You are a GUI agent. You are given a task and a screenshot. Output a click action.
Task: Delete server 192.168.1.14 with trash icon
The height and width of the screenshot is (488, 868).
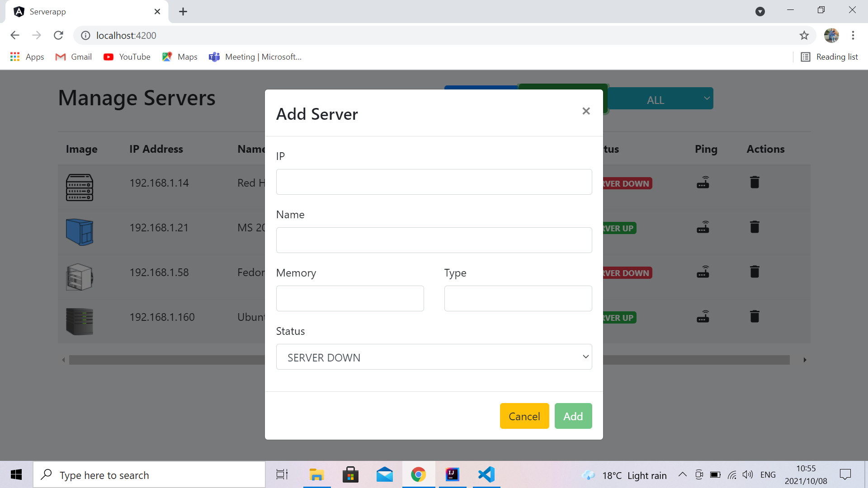click(755, 183)
